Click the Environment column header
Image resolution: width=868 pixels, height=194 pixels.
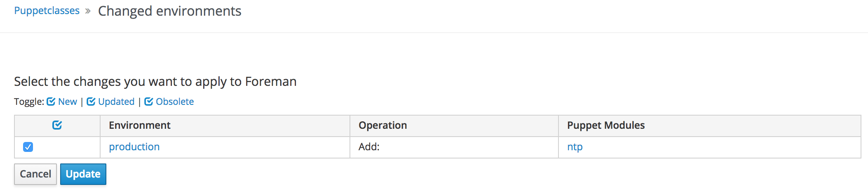coord(140,125)
